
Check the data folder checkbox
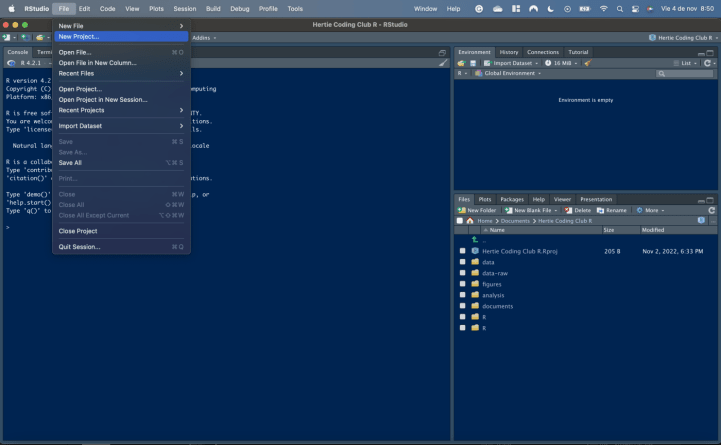coord(463,262)
